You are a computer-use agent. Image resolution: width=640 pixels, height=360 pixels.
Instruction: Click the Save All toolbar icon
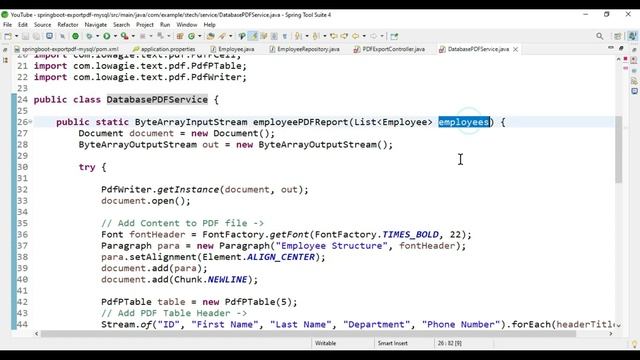(x=36, y=36)
